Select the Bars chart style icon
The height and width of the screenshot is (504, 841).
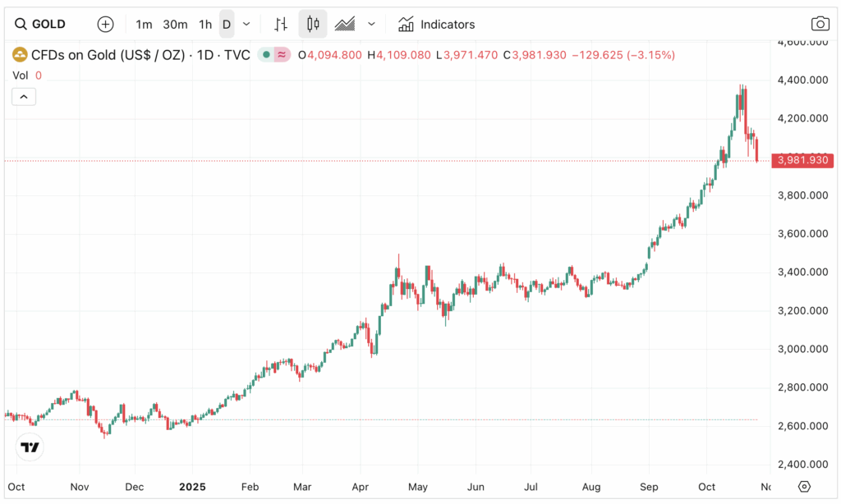pos(281,24)
